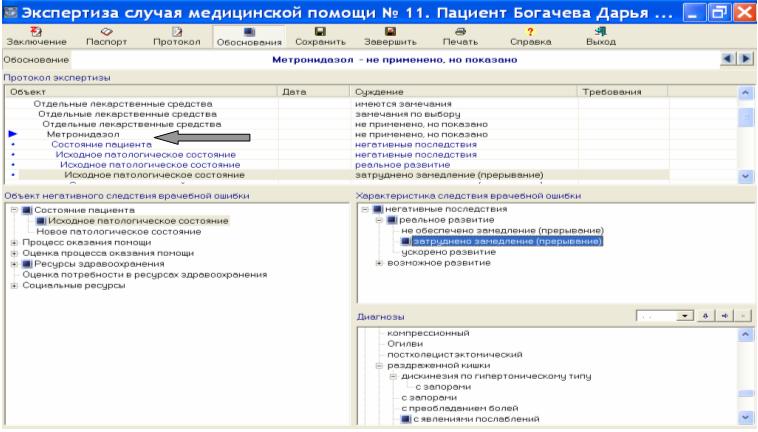Screen dimensions: 758x432
Task: Toggle marker for с явлениями послаблений
Action: click(x=406, y=418)
